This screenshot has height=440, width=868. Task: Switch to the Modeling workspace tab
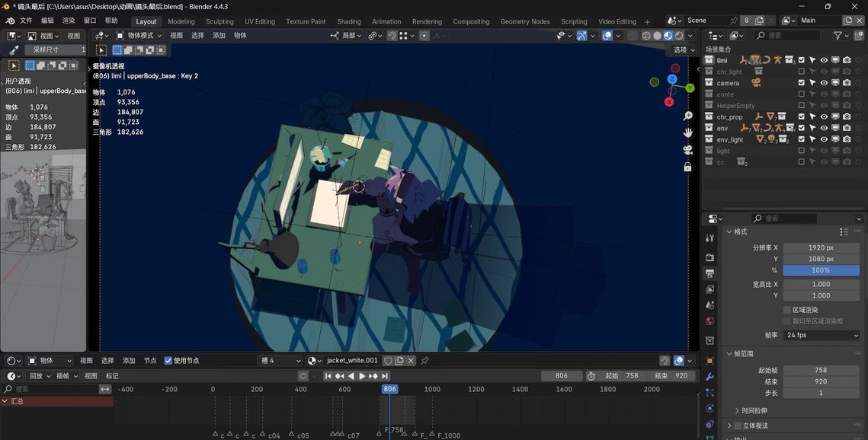click(181, 21)
